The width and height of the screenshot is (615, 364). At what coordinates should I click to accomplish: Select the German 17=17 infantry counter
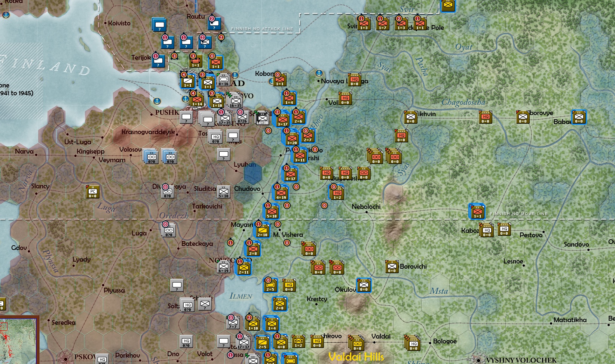[x=244, y=343]
